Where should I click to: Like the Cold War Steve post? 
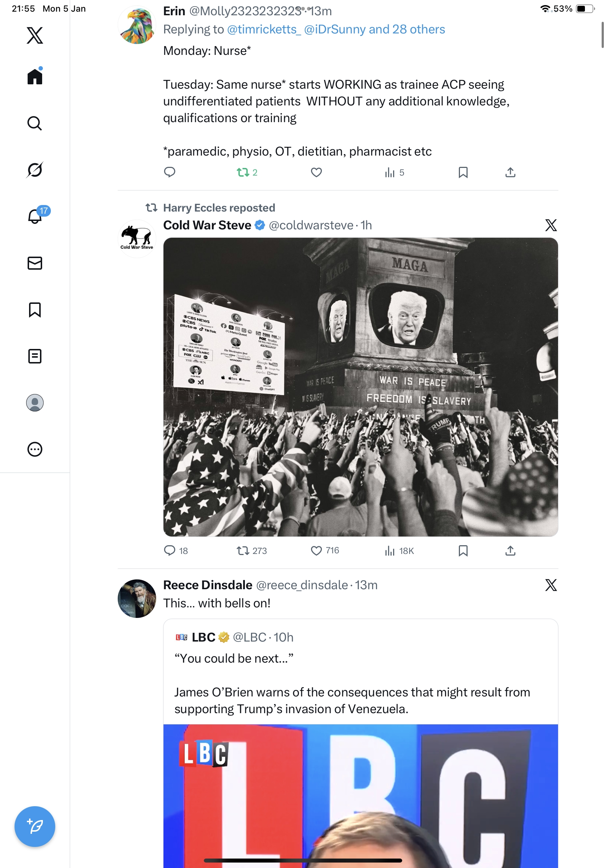316,551
